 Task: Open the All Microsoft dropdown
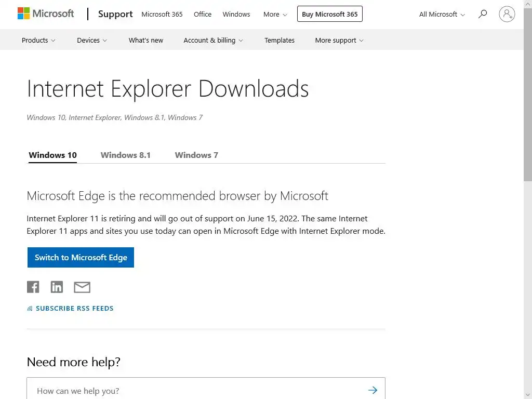442,14
